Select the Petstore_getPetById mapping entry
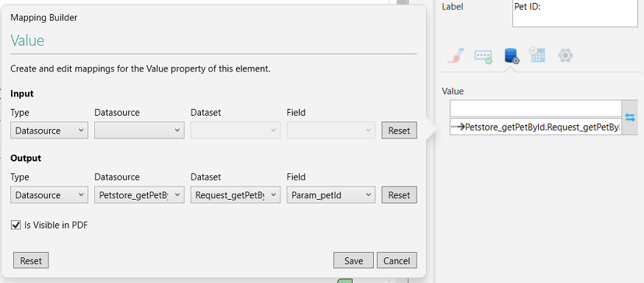 (536, 127)
